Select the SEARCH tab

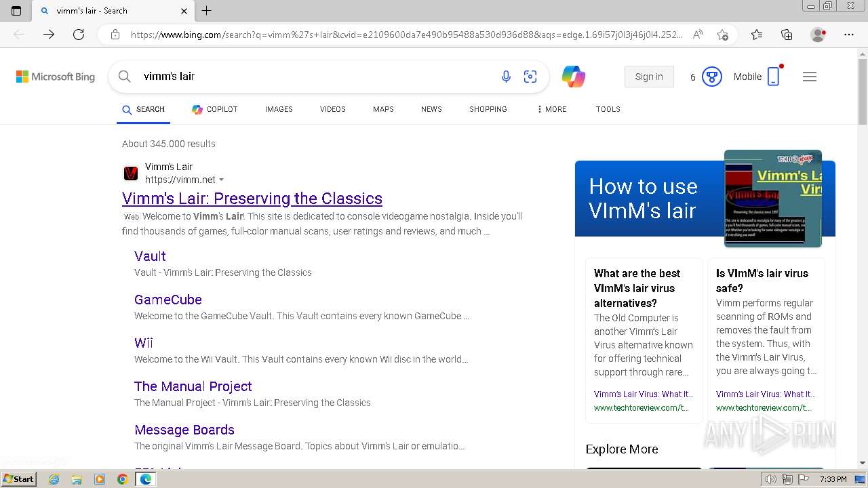point(144,109)
